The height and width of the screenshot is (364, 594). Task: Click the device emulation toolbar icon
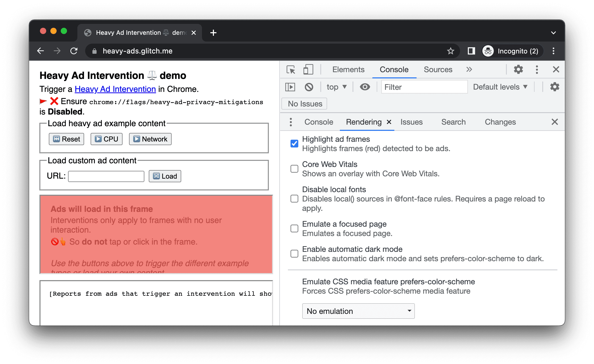309,70
